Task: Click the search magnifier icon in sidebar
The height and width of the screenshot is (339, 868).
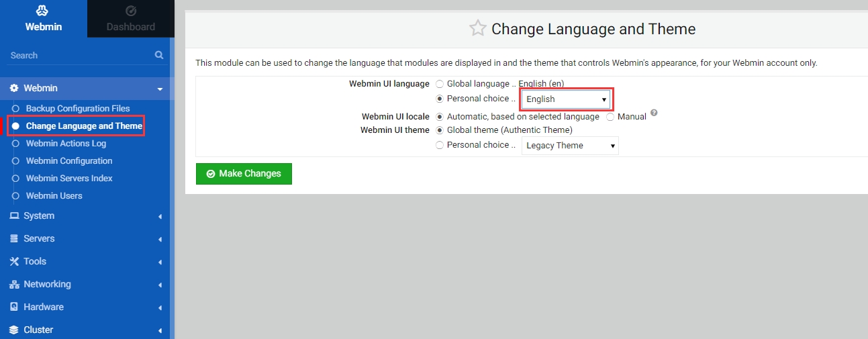Action: [x=159, y=55]
